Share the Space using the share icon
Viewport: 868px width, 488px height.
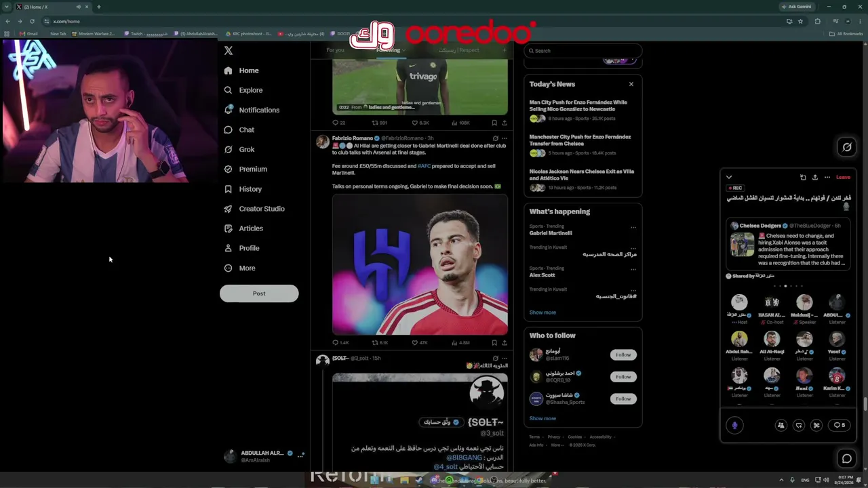[x=815, y=178]
